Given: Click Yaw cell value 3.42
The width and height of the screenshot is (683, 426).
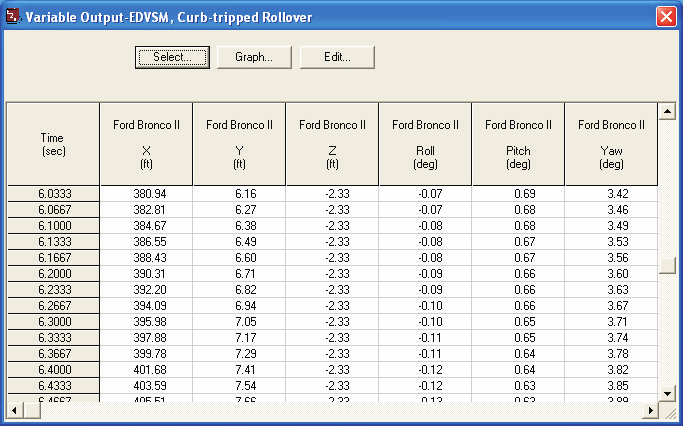Looking at the screenshot, I should point(611,193).
